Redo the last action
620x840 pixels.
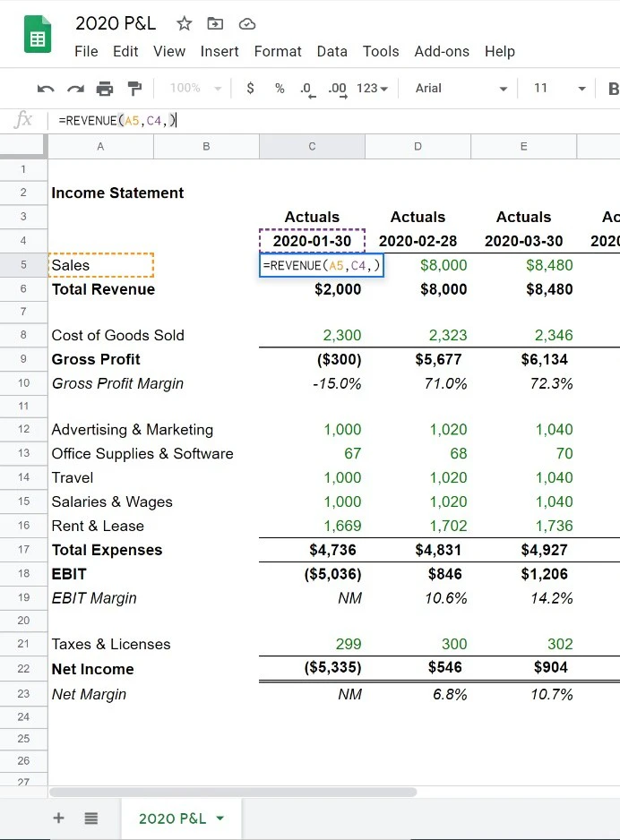(75, 89)
